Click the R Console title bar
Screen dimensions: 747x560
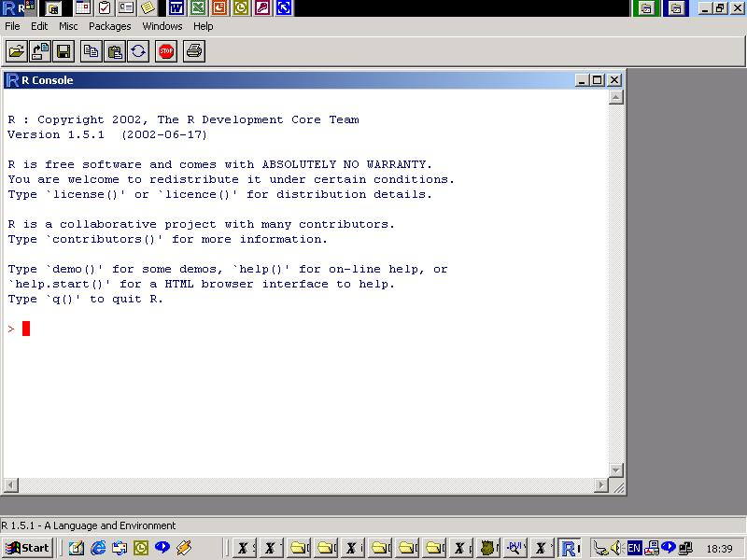(313, 80)
